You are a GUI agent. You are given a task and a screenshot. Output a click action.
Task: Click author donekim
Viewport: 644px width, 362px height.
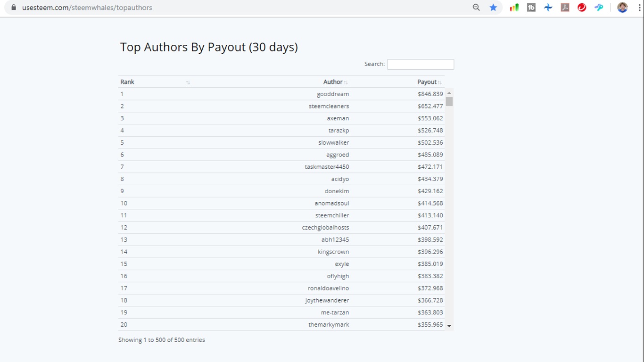(337, 191)
